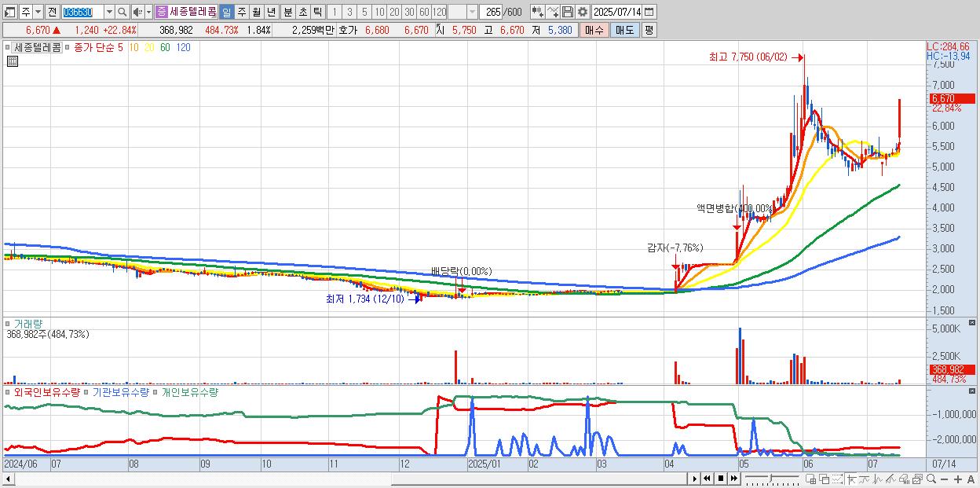Click the add-chart-window icon right of the replay slider

tap(810, 479)
